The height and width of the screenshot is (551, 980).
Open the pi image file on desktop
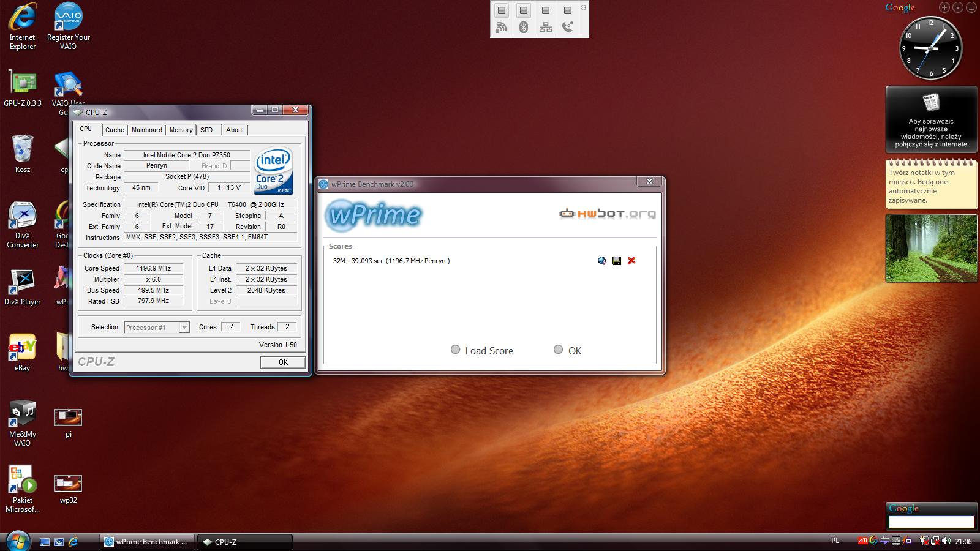point(68,423)
